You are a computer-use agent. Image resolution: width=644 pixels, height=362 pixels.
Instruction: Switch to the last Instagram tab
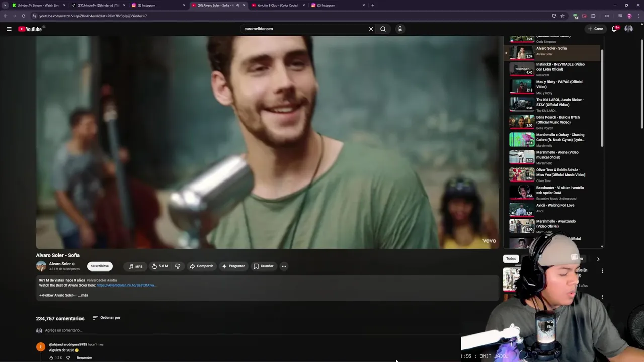[x=338, y=5]
